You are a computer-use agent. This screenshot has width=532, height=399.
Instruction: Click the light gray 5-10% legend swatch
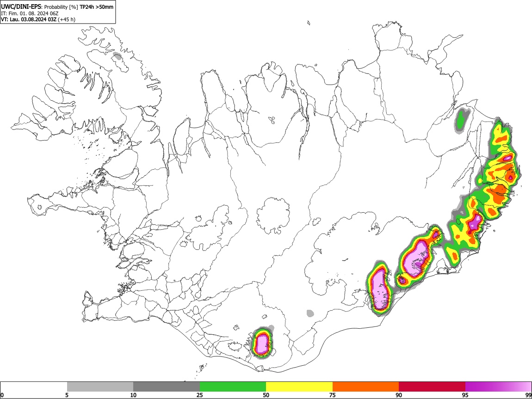pos(100,387)
